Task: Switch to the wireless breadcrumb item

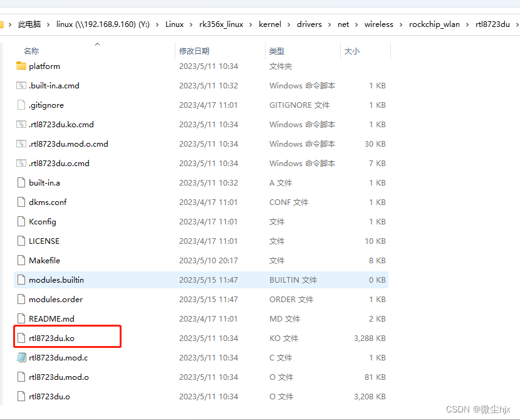Action: pyautogui.click(x=378, y=24)
